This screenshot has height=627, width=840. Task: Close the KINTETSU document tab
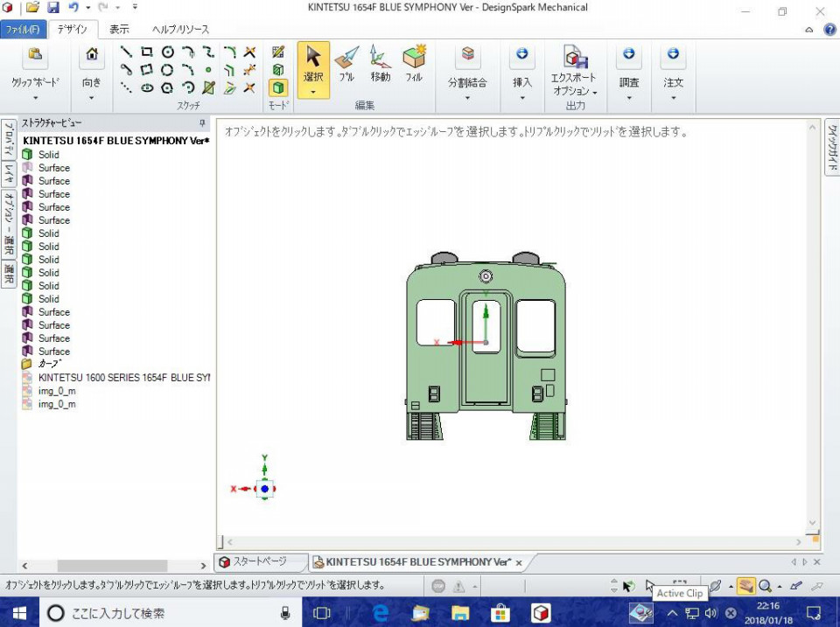[x=519, y=563]
